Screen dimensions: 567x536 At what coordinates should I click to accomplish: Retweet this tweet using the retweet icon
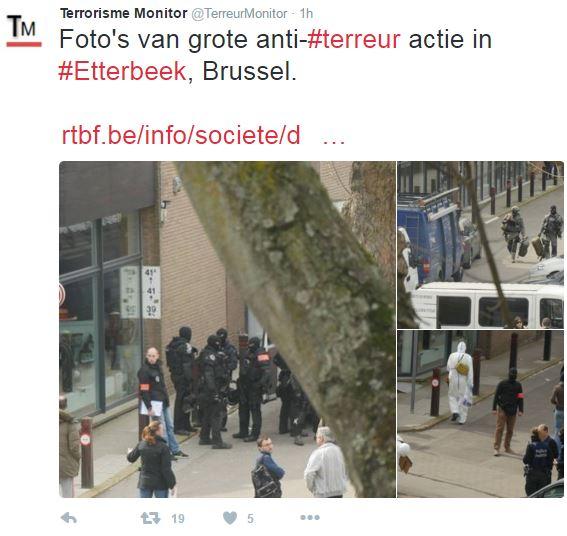point(150,518)
